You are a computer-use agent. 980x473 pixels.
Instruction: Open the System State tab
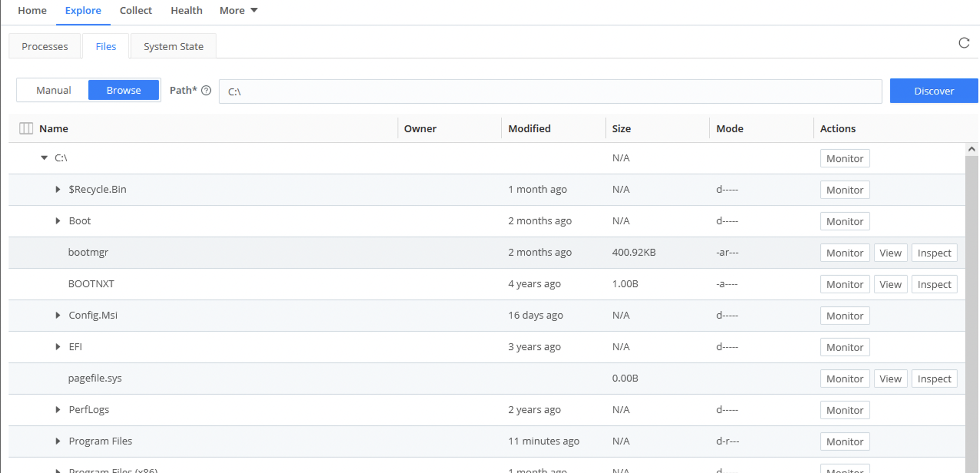(x=173, y=46)
